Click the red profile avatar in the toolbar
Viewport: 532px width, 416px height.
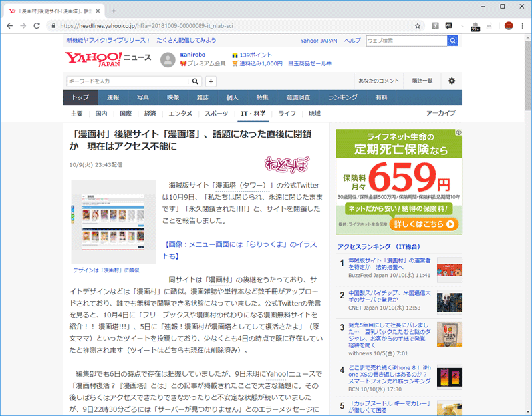click(509, 26)
